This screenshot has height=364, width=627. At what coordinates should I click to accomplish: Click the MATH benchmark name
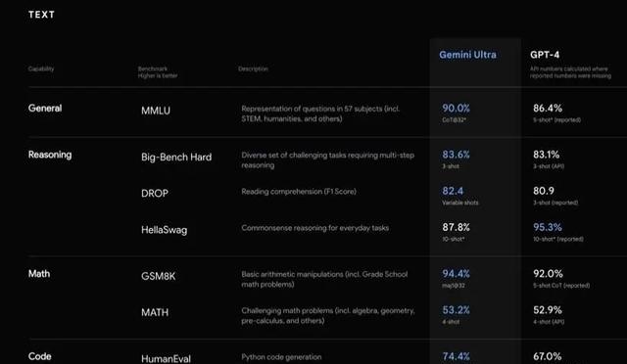155,312
